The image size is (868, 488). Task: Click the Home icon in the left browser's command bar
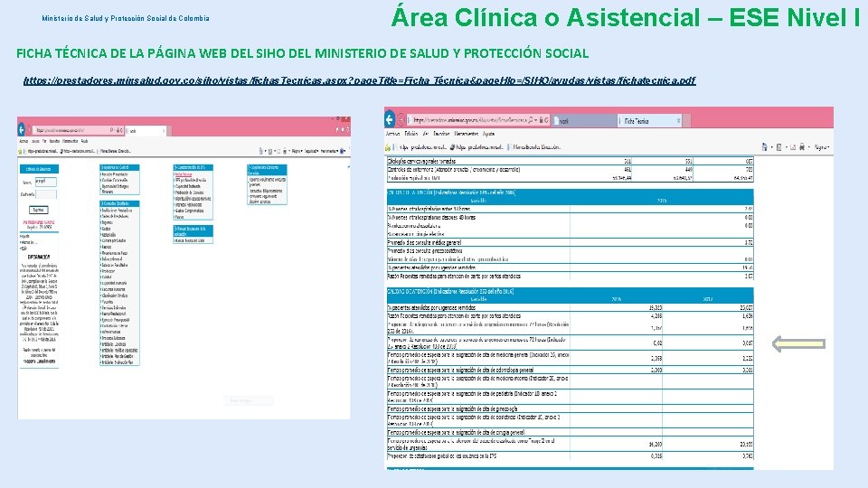point(261,151)
